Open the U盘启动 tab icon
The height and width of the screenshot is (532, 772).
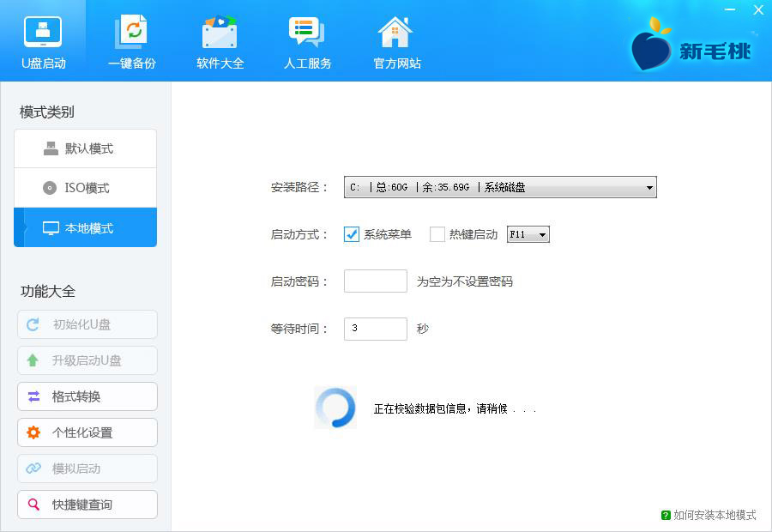click(44, 32)
